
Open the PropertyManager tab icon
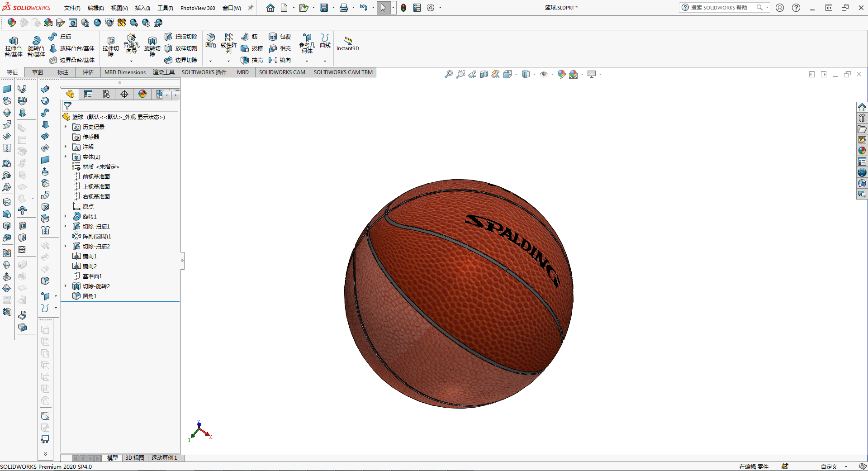click(x=88, y=94)
